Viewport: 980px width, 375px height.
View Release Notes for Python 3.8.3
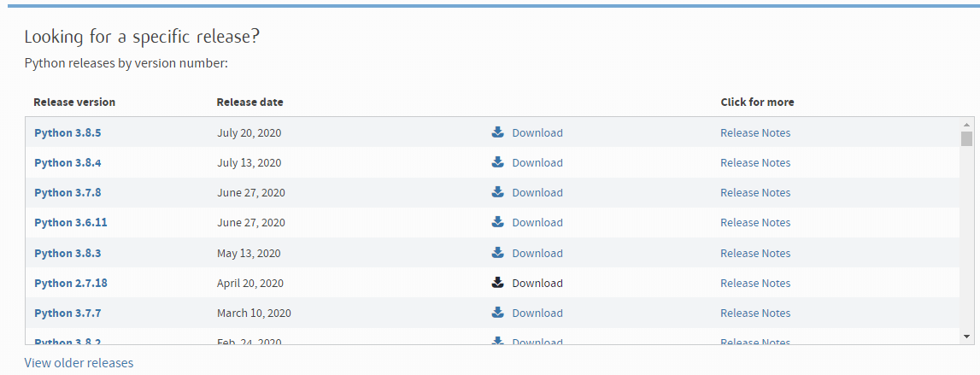[x=755, y=253]
